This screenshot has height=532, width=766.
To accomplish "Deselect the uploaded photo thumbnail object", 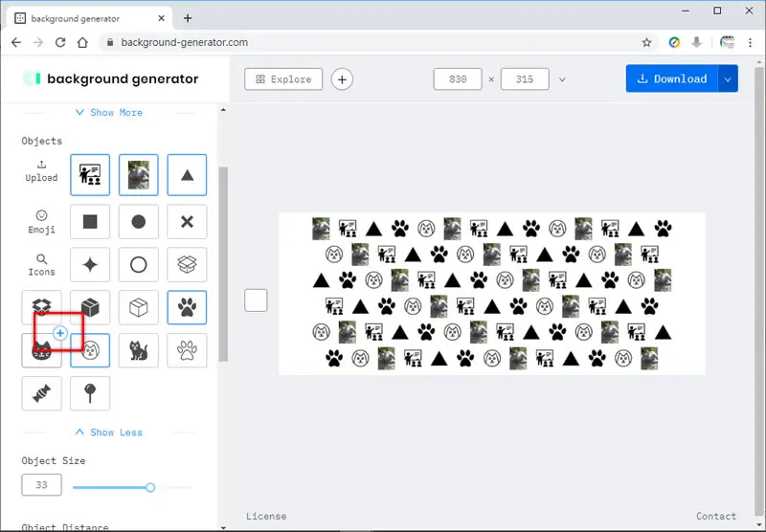I will pyautogui.click(x=139, y=175).
